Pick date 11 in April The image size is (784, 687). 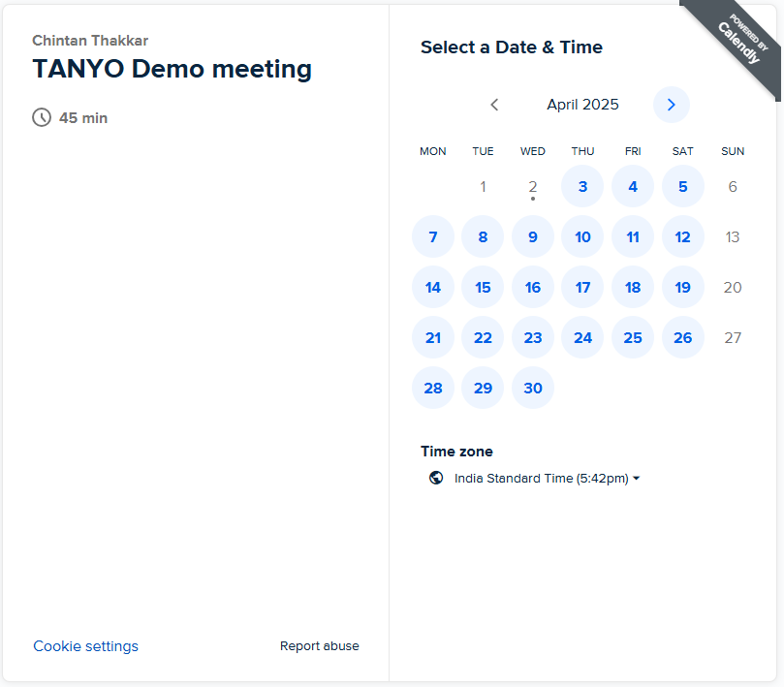click(633, 237)
